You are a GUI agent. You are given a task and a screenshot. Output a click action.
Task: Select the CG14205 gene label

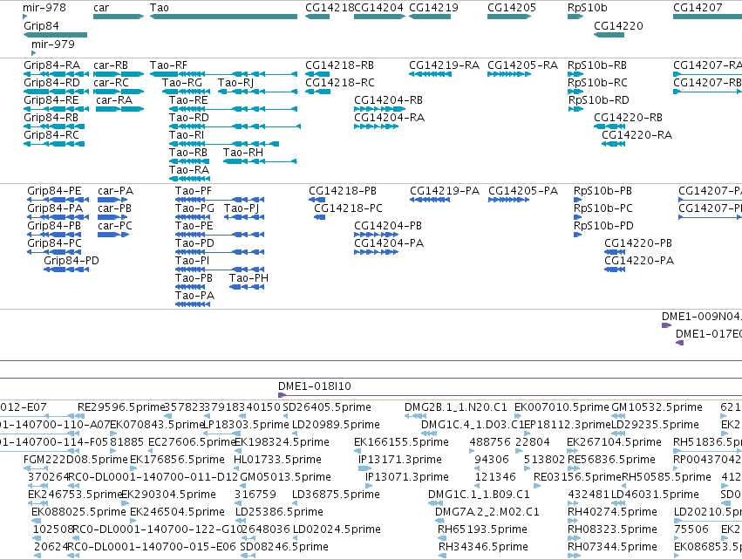coord(512,8)
